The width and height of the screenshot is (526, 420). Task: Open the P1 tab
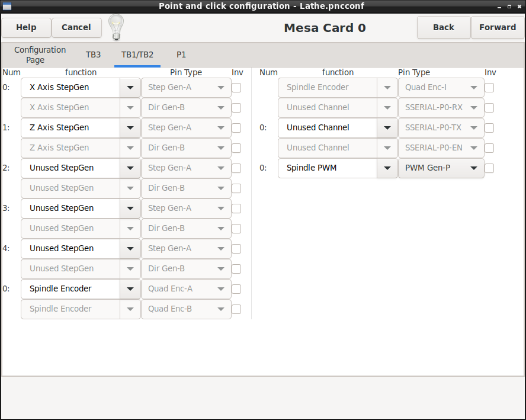coord(181,54)
